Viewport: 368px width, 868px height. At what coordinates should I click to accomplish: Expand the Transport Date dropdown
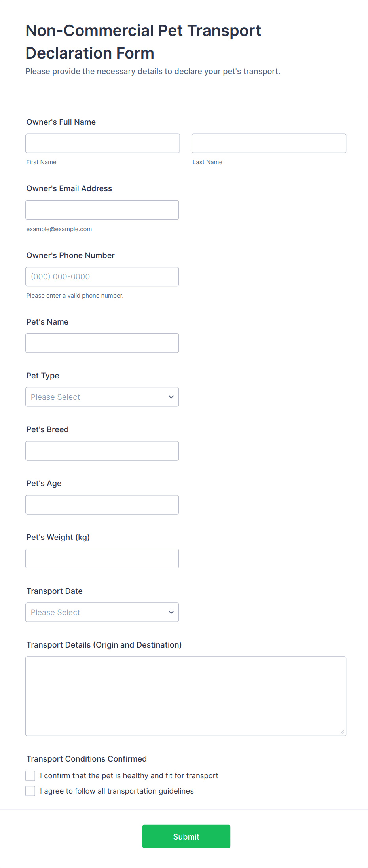tap(95, 612)
